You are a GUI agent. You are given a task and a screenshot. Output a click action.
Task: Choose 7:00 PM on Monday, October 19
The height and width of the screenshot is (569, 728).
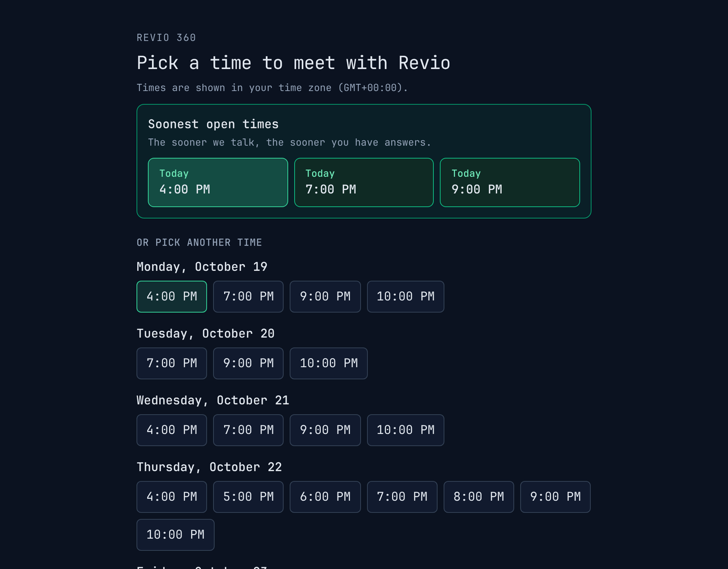249,296
